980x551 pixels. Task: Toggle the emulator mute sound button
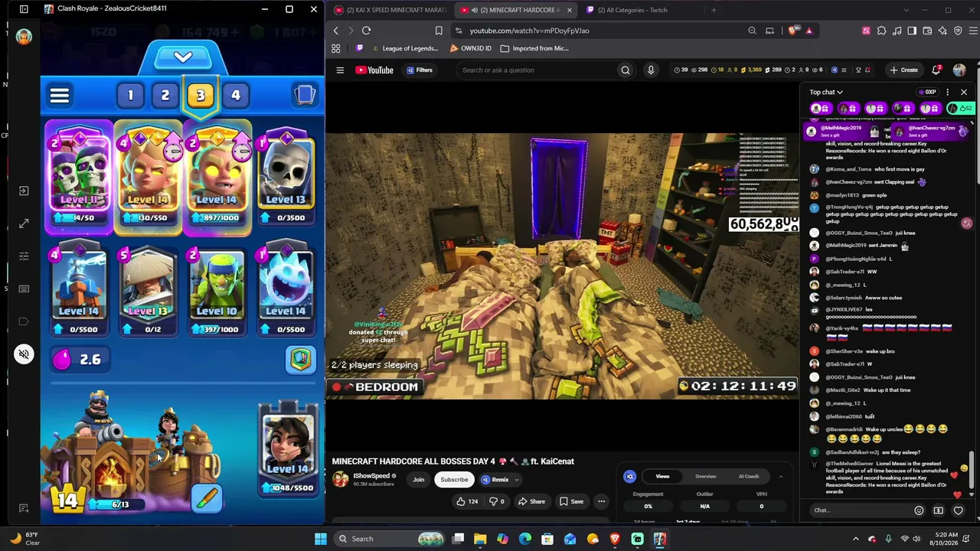(x=24, y=354)
